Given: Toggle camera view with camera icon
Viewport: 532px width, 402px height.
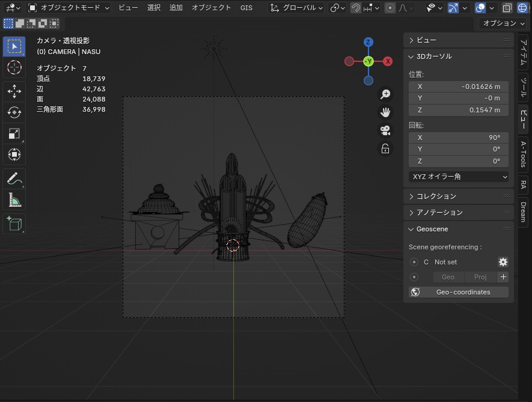Looking at the screenshot, I should click(385, 130).
